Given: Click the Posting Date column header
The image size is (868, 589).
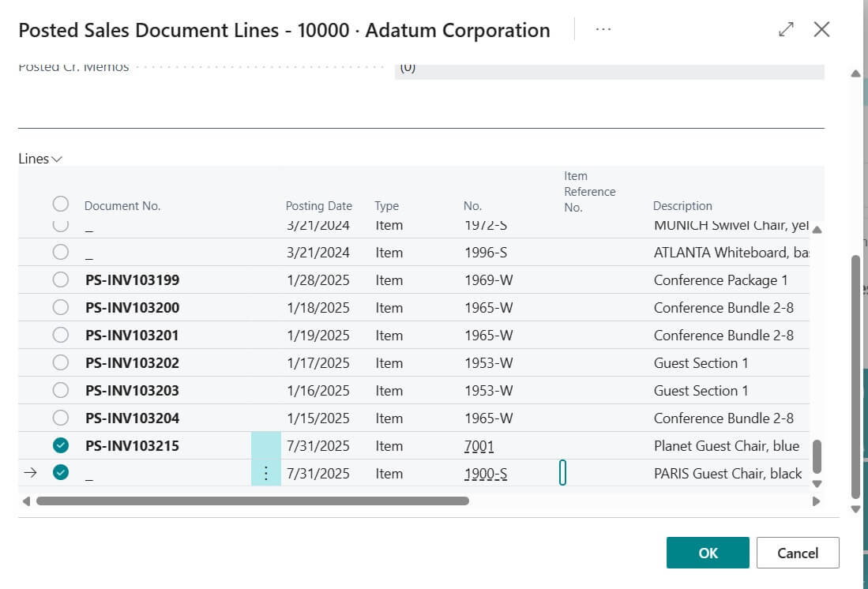Looking at the screenshot, I should [x=319, y=205].
